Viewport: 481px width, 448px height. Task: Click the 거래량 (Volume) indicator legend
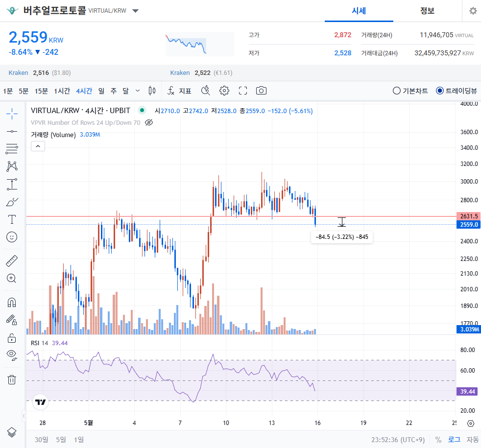(x=53, y=135)
